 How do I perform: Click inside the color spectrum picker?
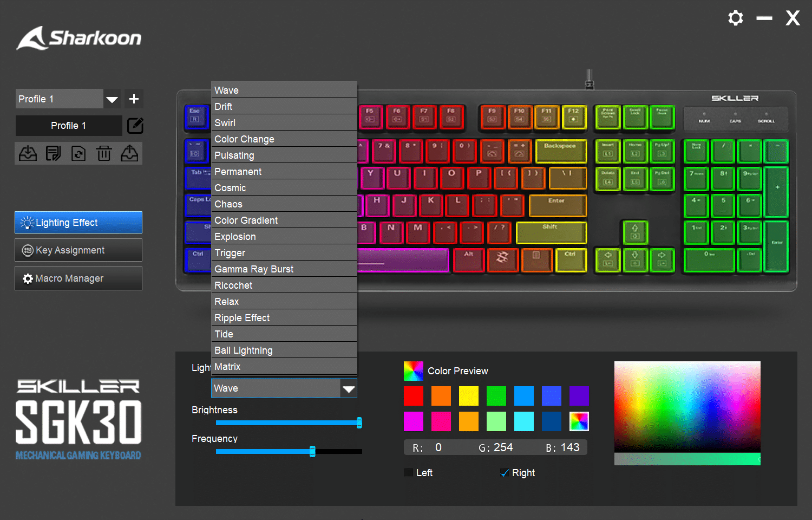[x=687, y=406]
